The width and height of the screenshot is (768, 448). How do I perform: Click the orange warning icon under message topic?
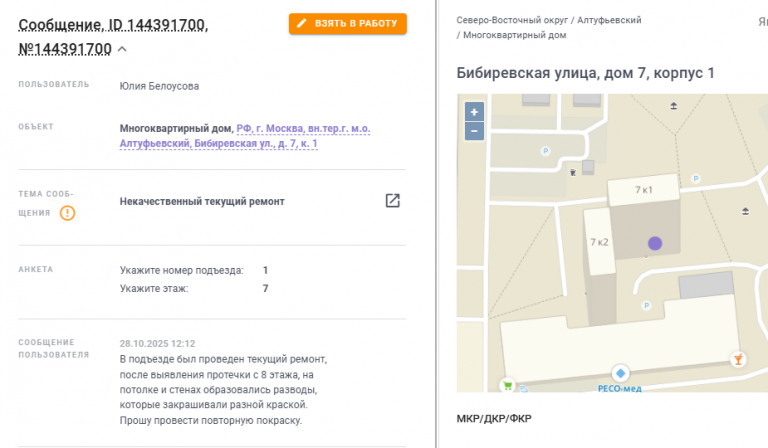(x=67, y=213)
